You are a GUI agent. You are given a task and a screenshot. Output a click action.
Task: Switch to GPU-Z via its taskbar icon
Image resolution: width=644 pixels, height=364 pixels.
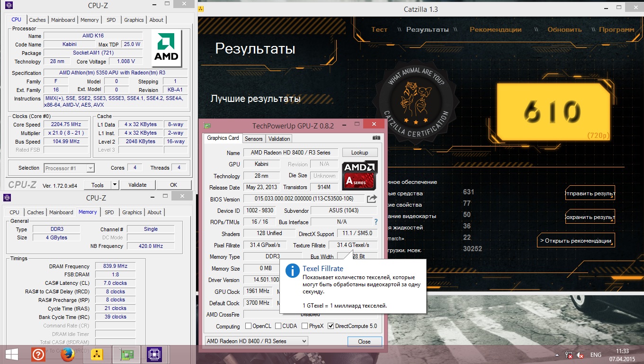pyautogui.click(x=126, y=354)
